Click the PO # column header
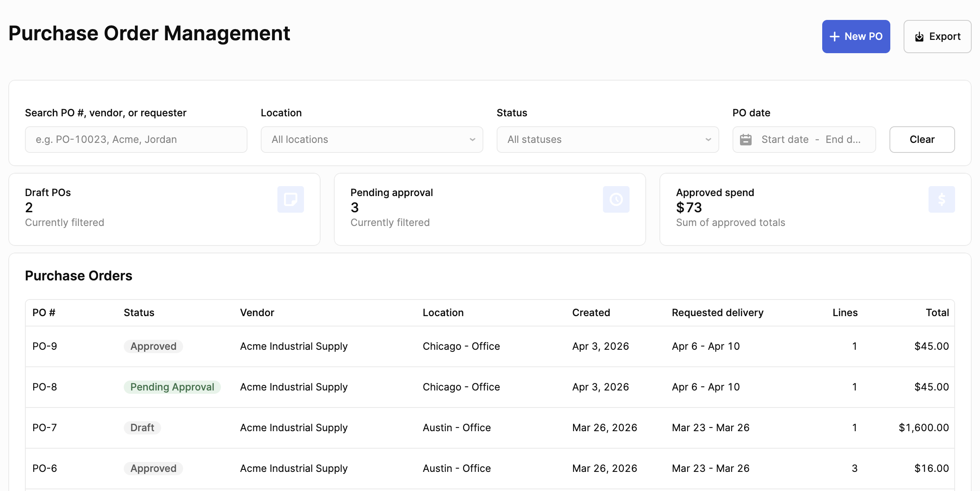Image resolution: width=980 pixels, height=491 pixels. pos(43,312)
